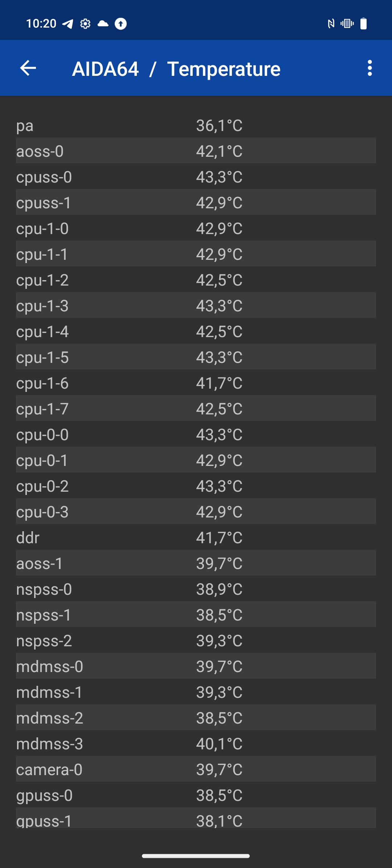The height and width of the screenshot is (868, 392).
Task: Tap the settings gear status icon
Action: tap(85, 24)
